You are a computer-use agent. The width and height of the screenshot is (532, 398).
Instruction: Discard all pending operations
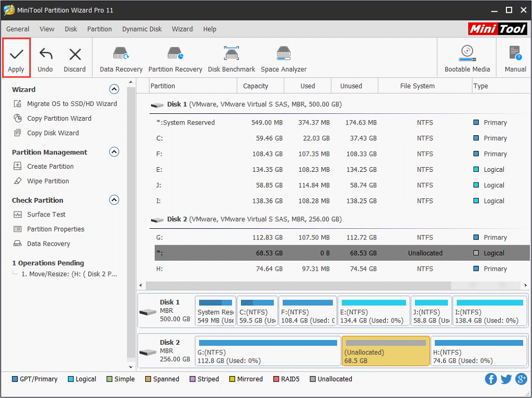(x=74, y=60)
